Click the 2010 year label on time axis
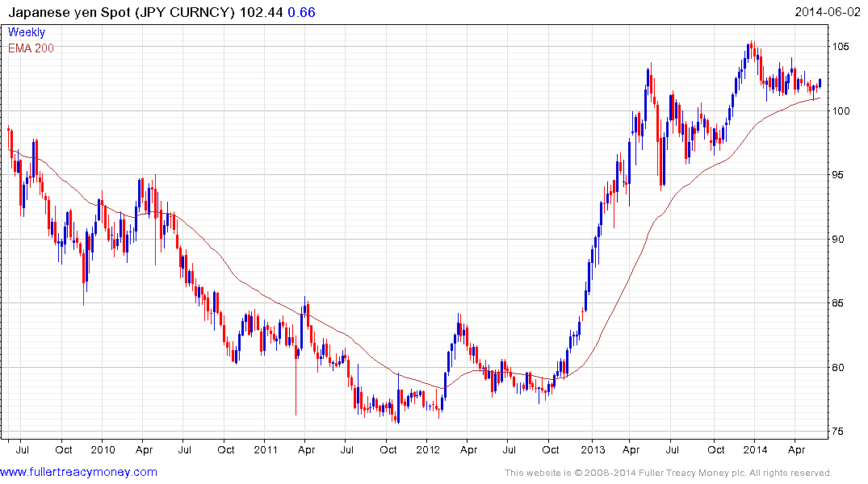The width and height of the screenshot is (868, 484). point(103,449)
